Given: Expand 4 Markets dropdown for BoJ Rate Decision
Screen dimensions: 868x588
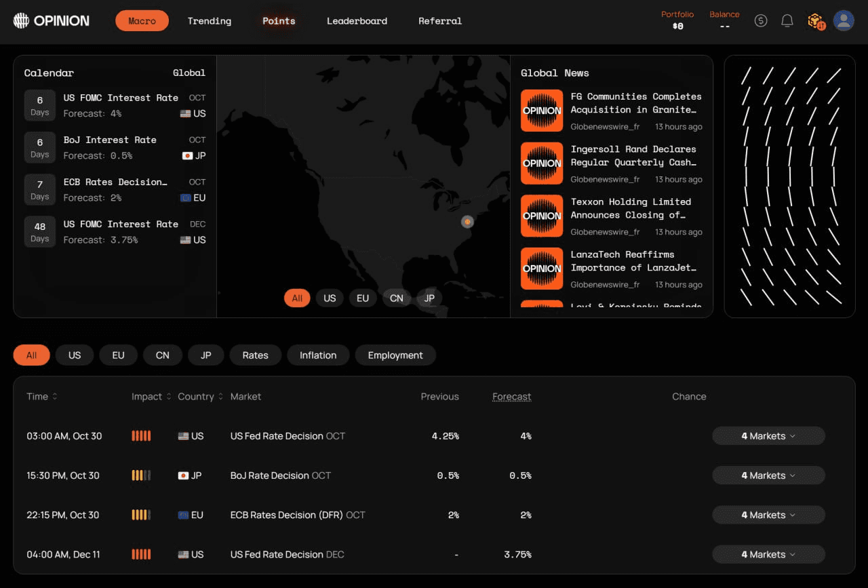Looking at the screenshot, I should click(x=768, y=475).
